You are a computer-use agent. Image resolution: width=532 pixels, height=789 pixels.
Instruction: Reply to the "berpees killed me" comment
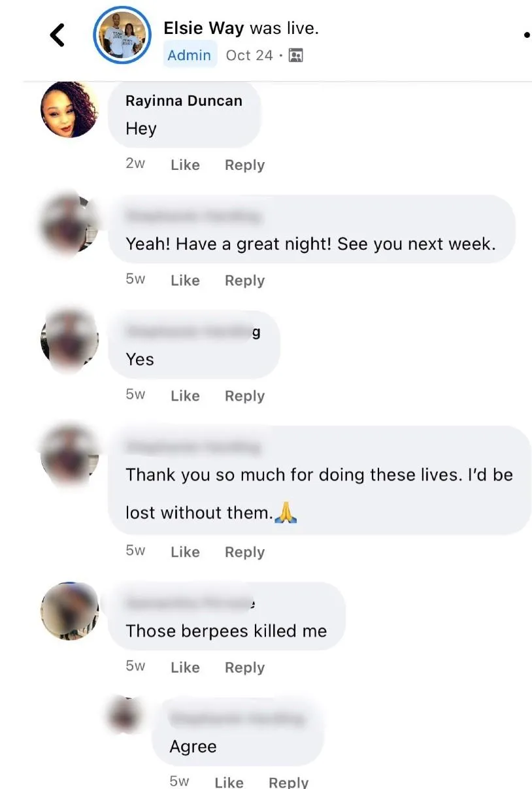pos(244,667)
